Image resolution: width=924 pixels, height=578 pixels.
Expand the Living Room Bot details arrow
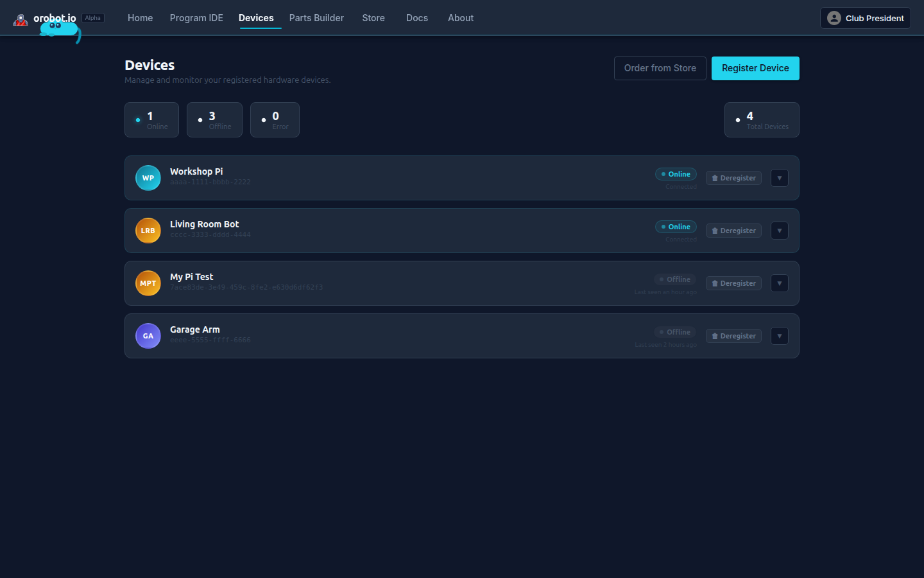coord(780,231)
